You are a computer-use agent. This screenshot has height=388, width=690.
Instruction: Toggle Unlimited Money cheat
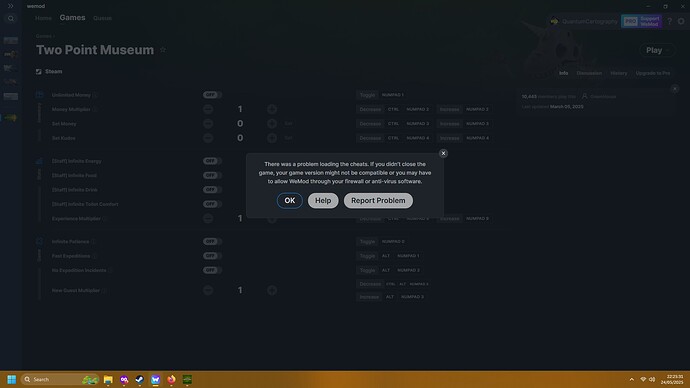tap(212, 95)
